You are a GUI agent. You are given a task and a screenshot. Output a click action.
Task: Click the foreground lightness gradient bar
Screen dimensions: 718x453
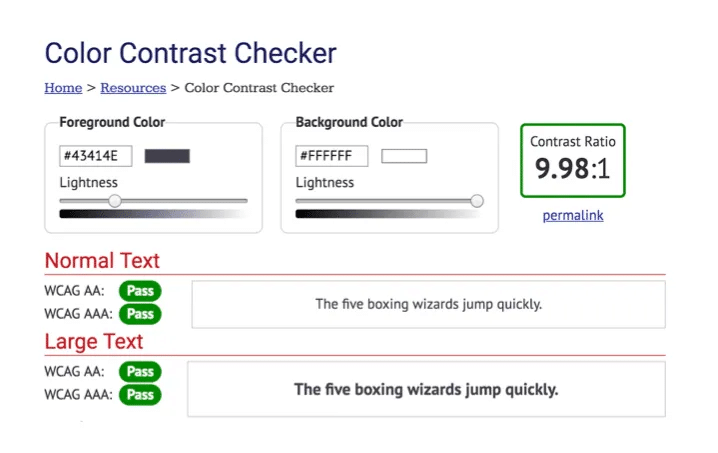pyautogui.click(x=153, y=214)
